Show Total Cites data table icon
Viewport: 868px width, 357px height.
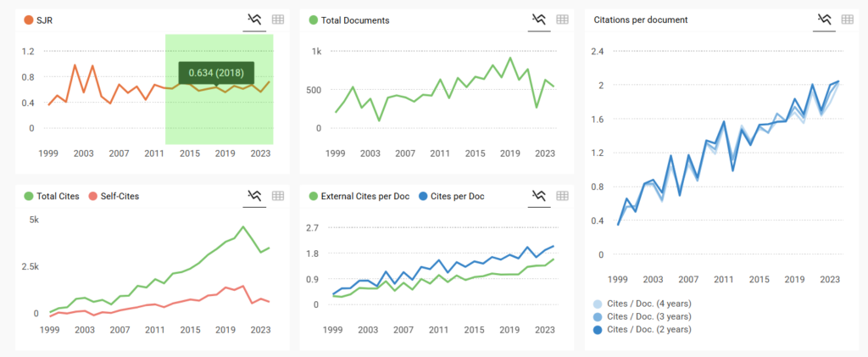[x=277, y=196]
